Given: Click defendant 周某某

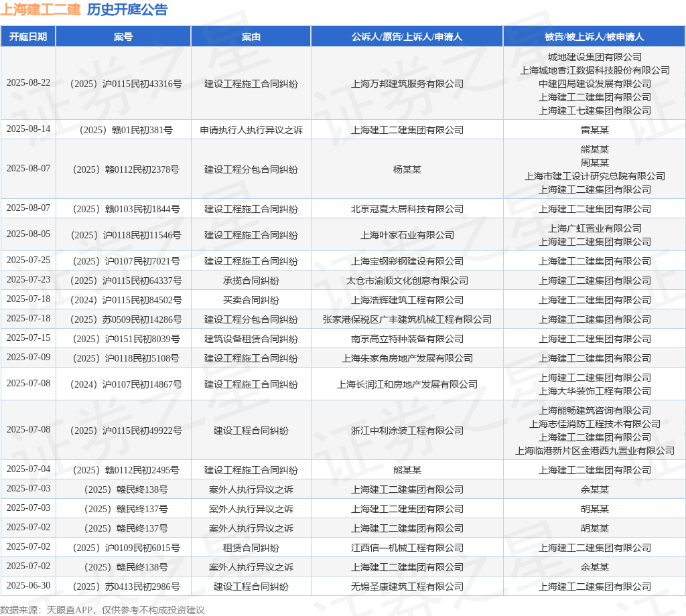Looking at the screenshot, I should (x=595, y=163).
